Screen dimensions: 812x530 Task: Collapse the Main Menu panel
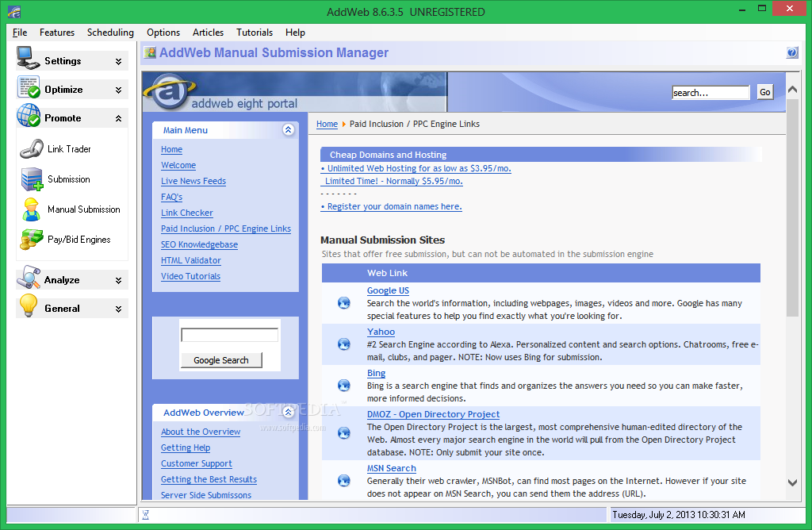[289, 129]
